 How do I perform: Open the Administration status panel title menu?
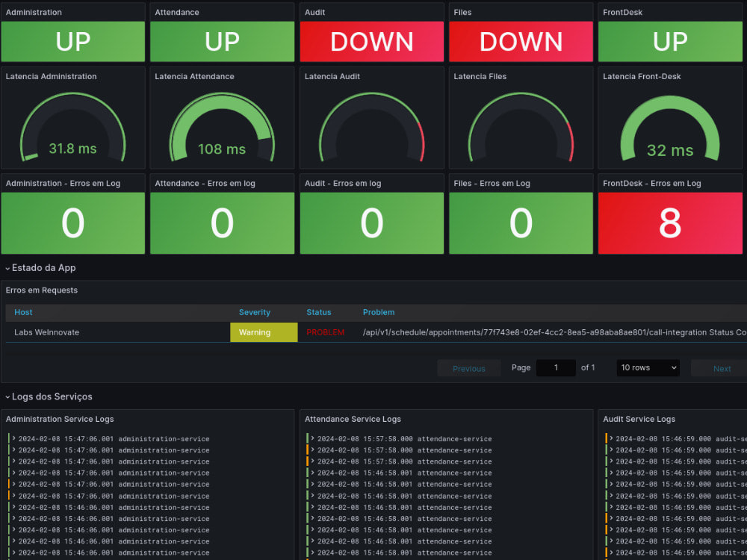coord(34,13)
